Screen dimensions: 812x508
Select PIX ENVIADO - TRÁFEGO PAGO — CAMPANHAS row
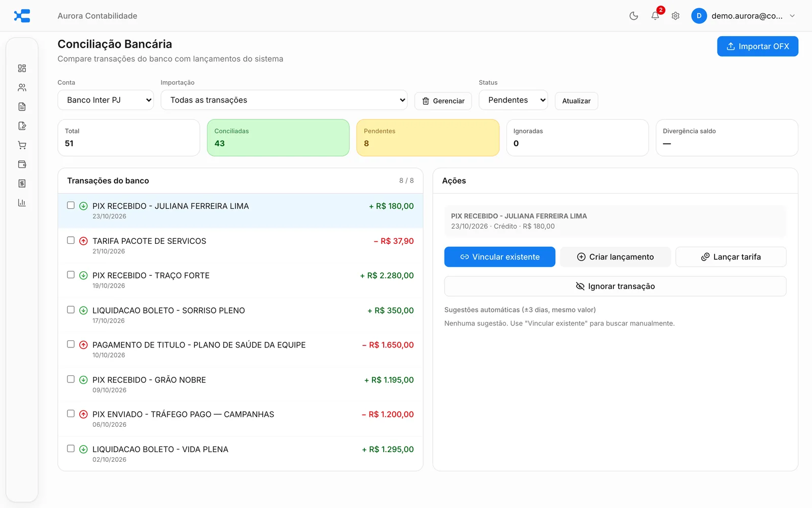241,419
